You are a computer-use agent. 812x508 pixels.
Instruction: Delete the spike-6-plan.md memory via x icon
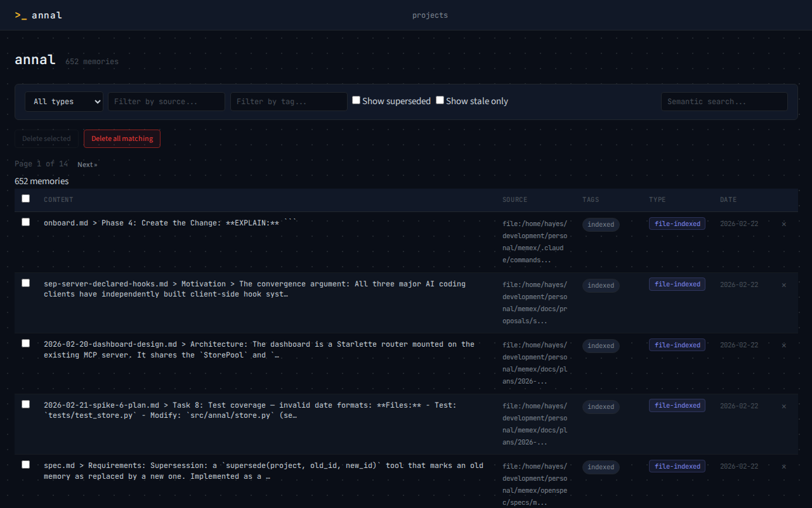tap(784, 406)
